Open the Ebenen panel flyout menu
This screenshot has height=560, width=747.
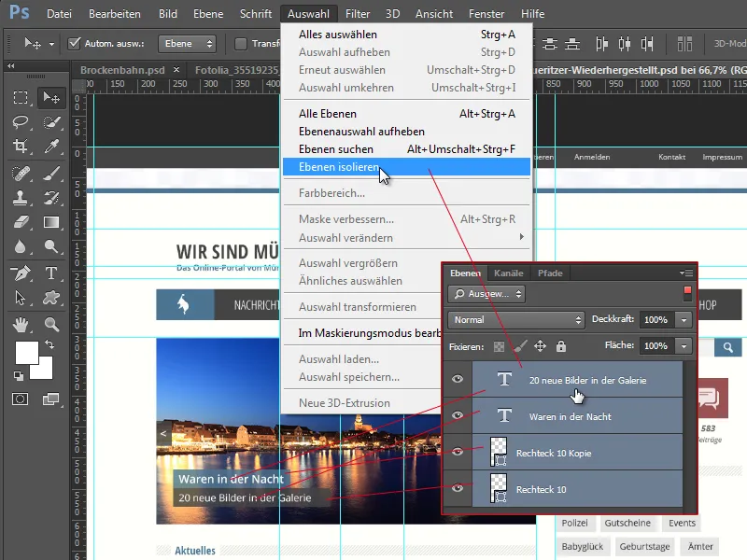(x=686, y=273)
